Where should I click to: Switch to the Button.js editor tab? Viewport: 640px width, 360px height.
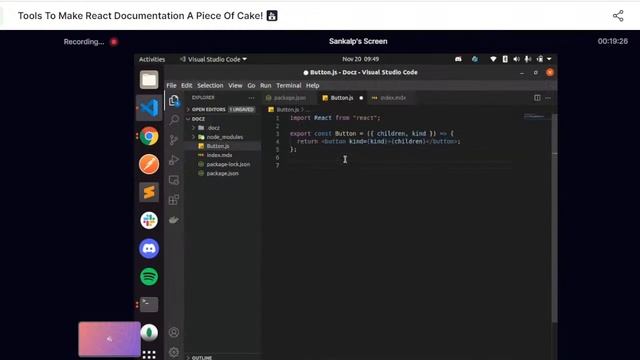point(342,98)
